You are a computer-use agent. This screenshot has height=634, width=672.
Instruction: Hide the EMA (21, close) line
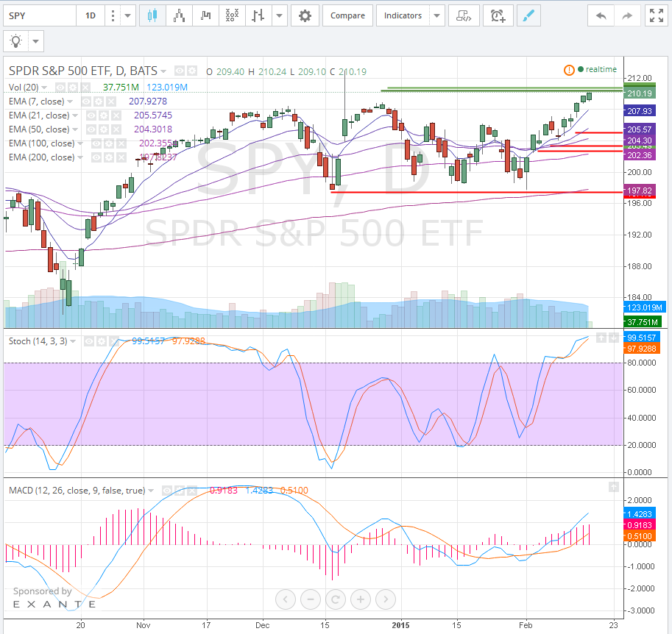[x=91, y=115]
